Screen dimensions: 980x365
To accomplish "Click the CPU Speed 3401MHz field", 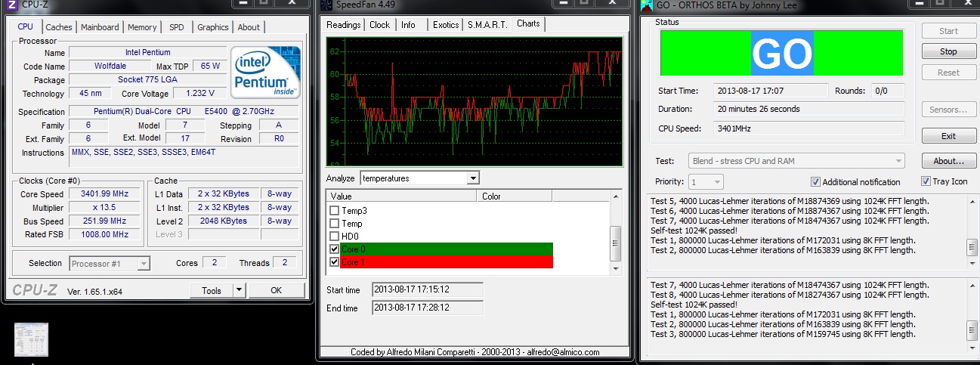I will coord(809,128).
